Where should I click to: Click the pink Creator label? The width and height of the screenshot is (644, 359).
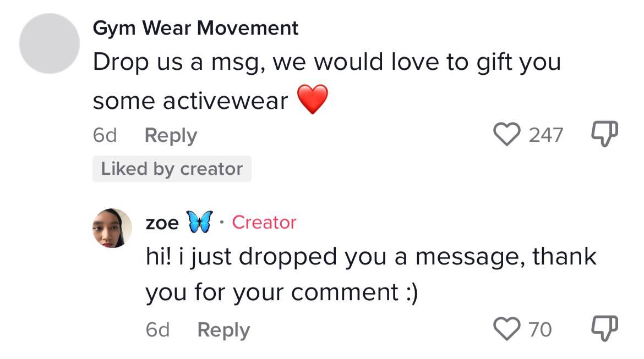coord(264,223)
